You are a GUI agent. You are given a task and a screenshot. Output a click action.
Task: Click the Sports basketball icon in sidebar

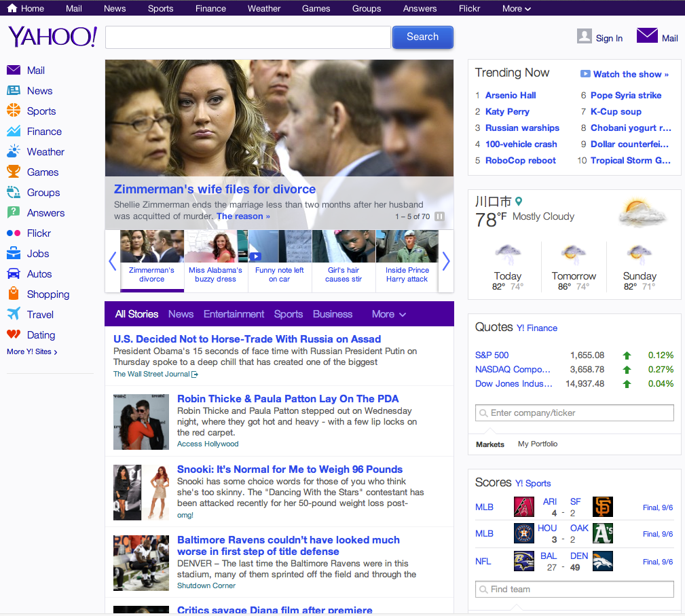(14, 110)
